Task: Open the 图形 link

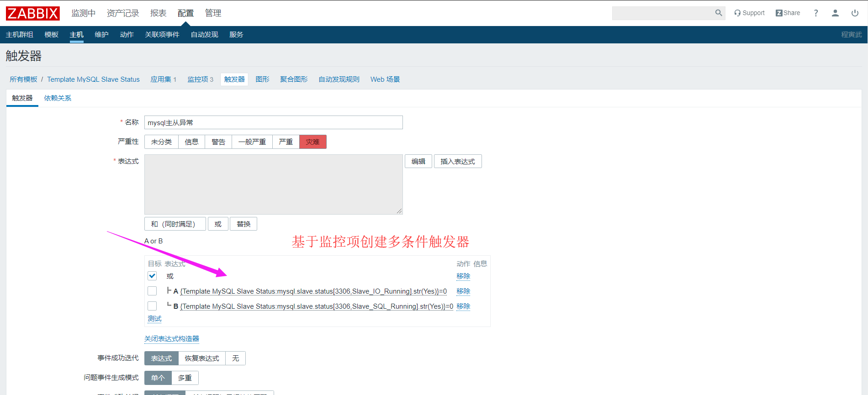Action: pyautogui.click(x=263, y=79)
